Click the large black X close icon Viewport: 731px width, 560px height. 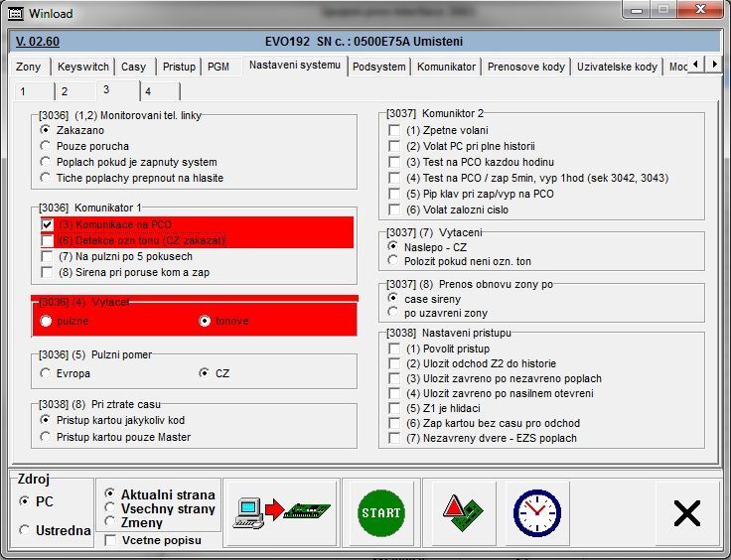point(686,512)
